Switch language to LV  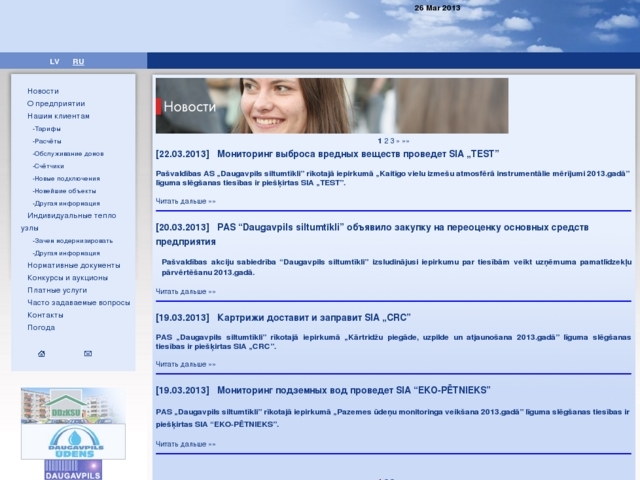54,62
